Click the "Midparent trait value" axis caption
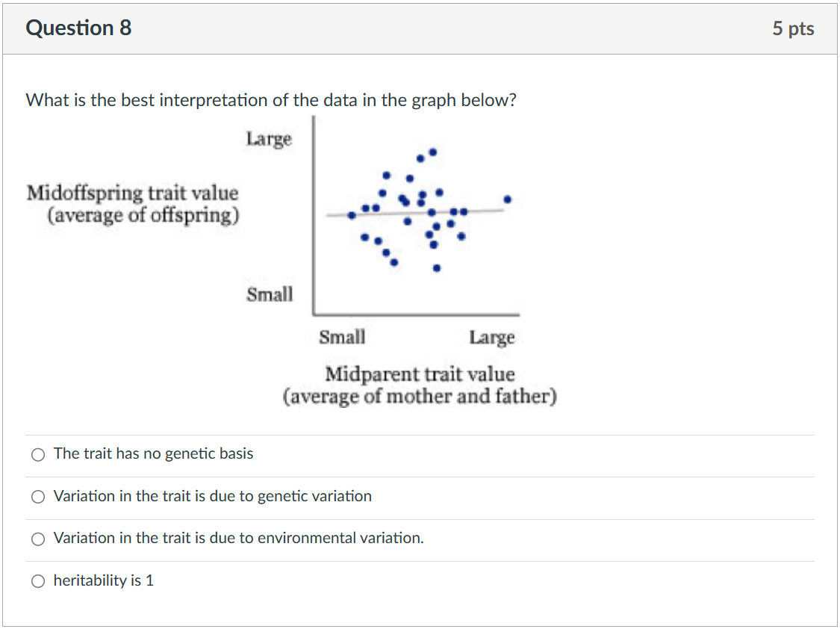The width and height of the screenshot is (840, 629). [x=420, y=374]
